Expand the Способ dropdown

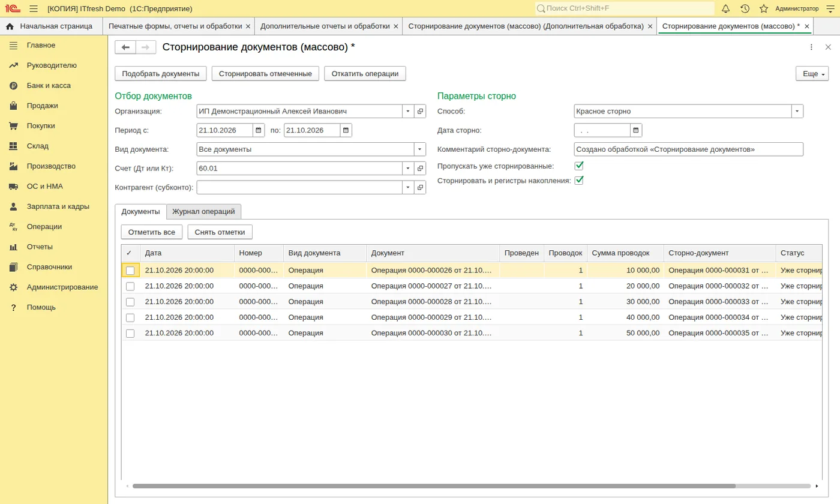tap(797, 111)
